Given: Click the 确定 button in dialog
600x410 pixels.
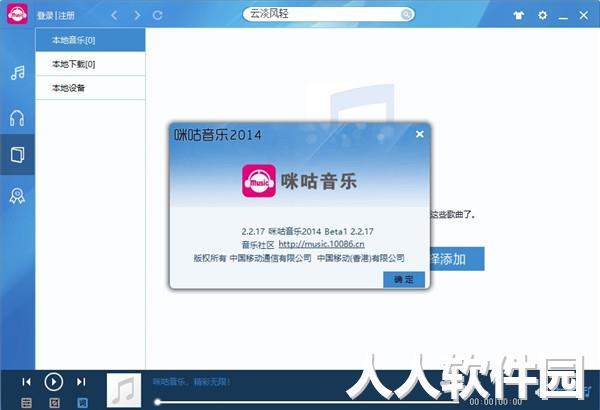Looking at the screenshot, I should [x=404, y=279].
